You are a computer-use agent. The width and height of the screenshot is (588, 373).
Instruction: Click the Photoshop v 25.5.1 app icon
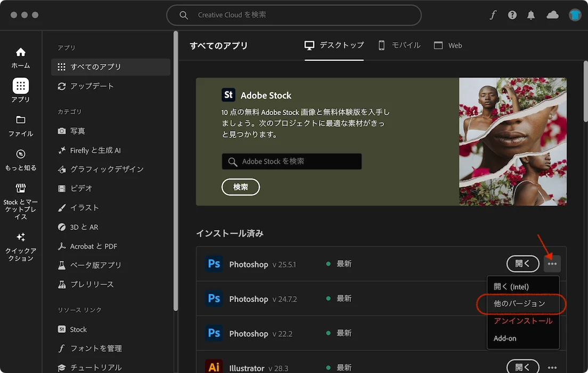click(x=214, y=264)
